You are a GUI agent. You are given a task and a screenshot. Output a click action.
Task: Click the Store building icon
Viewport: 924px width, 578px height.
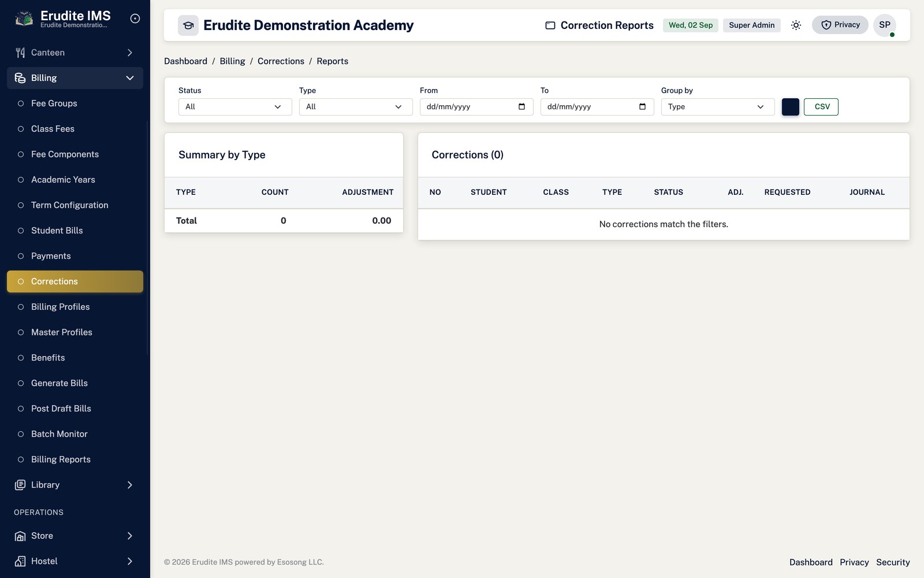[20, 536]
